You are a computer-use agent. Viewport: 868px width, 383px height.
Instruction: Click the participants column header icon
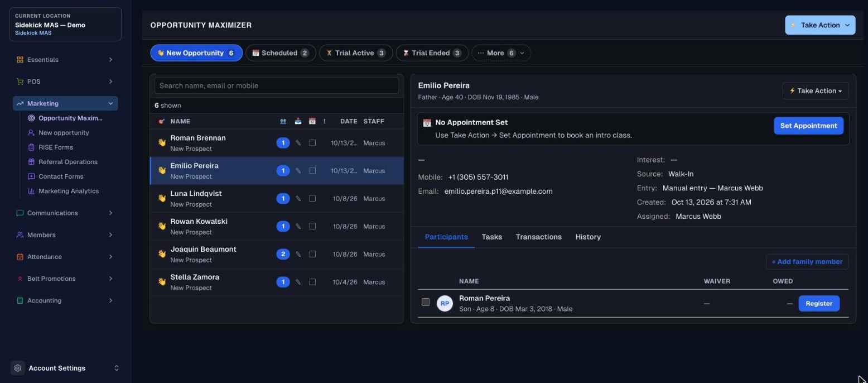(283, 121)
